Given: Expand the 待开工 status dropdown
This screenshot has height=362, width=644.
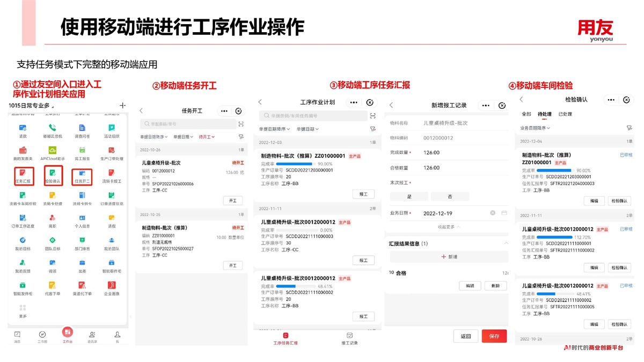Looking at the screenshot, I should coord(207,137).
